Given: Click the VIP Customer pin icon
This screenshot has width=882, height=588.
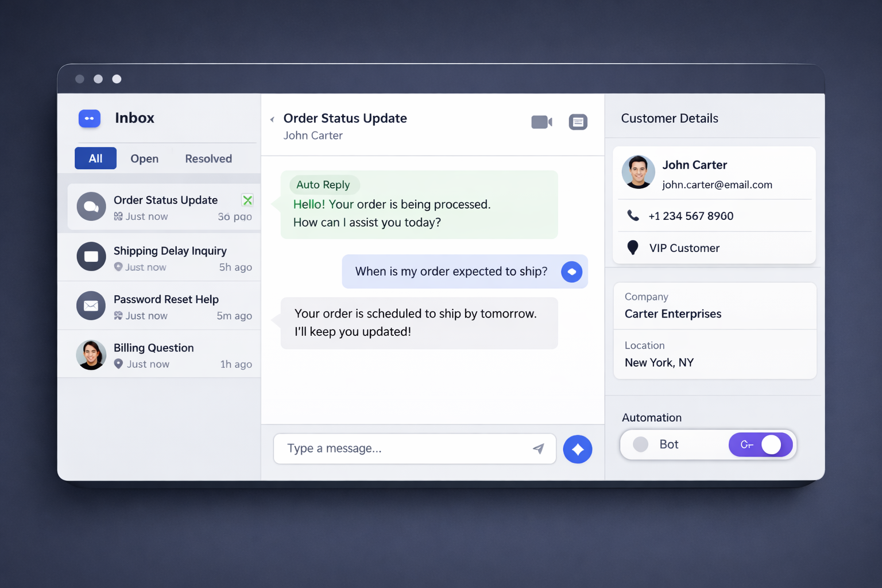Looking at the screenshot, I should [633, 247].
